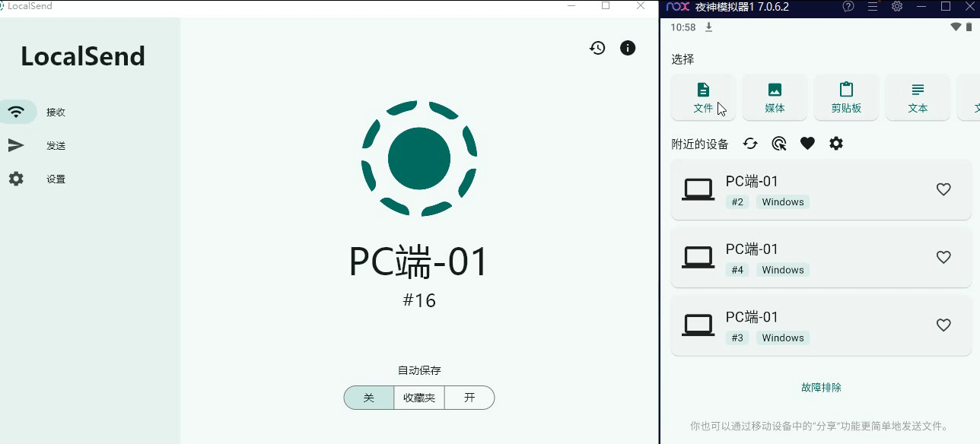The width and height of the screenshot is (980, 444).
Task: Click the #16 device number text
Action: 419,300
